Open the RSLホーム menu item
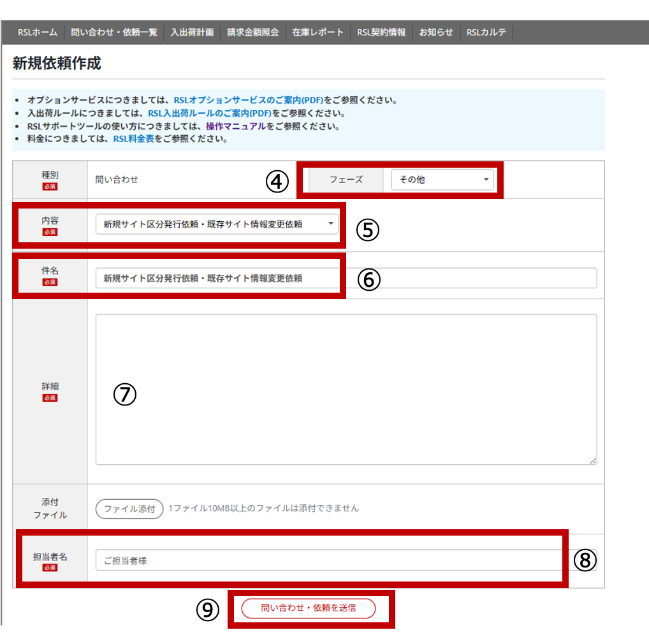 [x=38, y=33]
